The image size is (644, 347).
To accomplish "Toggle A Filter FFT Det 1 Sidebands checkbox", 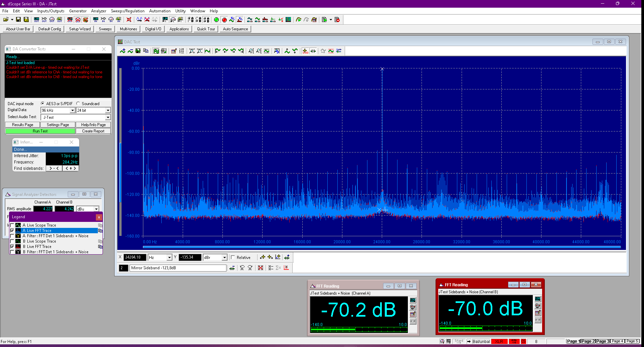I will (12, 236).
